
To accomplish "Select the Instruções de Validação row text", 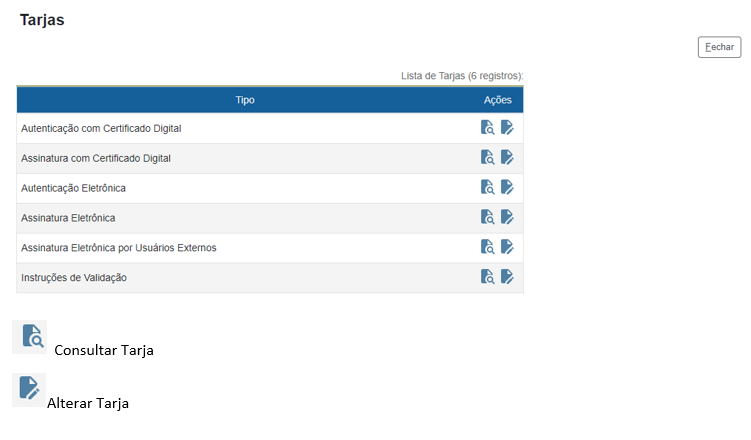I will click(x=74, y=278).
